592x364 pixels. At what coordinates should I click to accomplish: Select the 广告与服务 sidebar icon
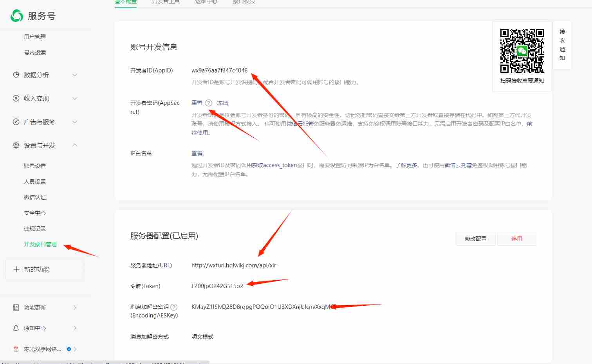[15, 122]
